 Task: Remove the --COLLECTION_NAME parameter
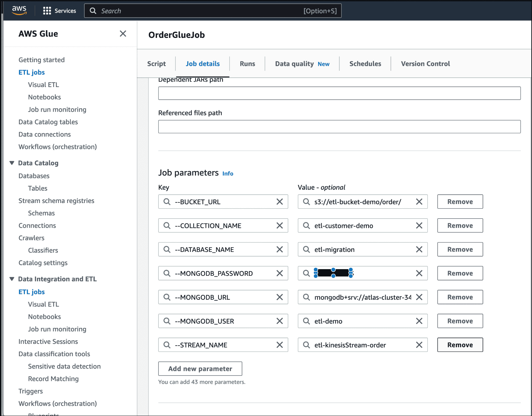[x=460, y=226]
